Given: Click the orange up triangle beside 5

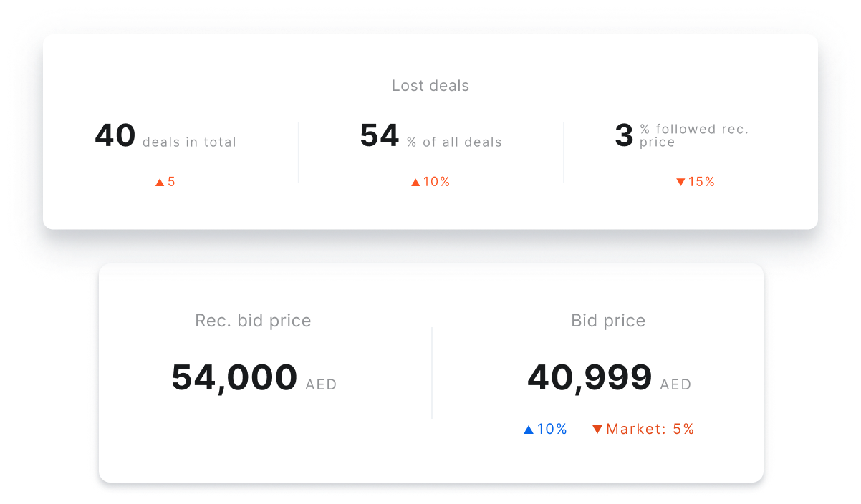Looking at the screenshot, I should [x=160, y=183].
